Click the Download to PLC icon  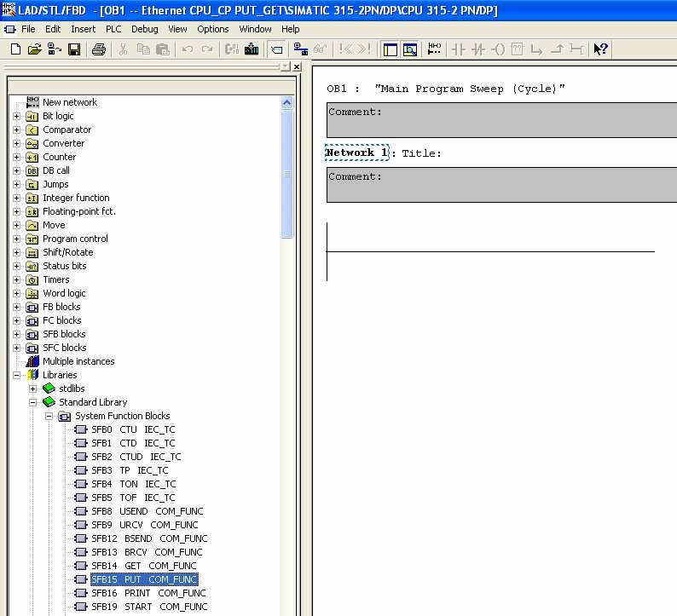coord(252,49)
